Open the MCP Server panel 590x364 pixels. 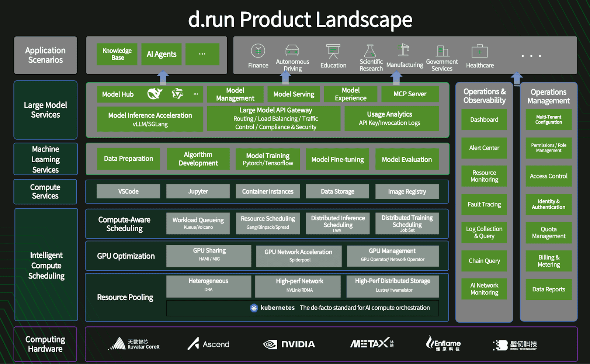410,94
